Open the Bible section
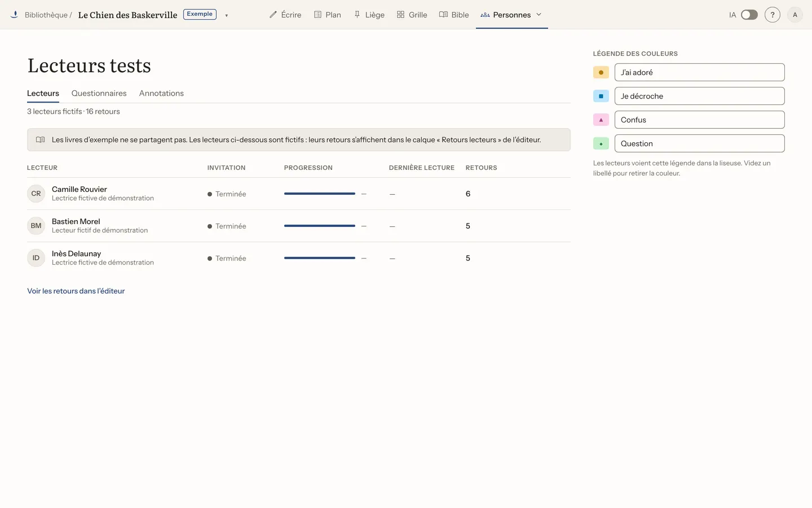The image size is (812, 508). [x=454, y=15]
